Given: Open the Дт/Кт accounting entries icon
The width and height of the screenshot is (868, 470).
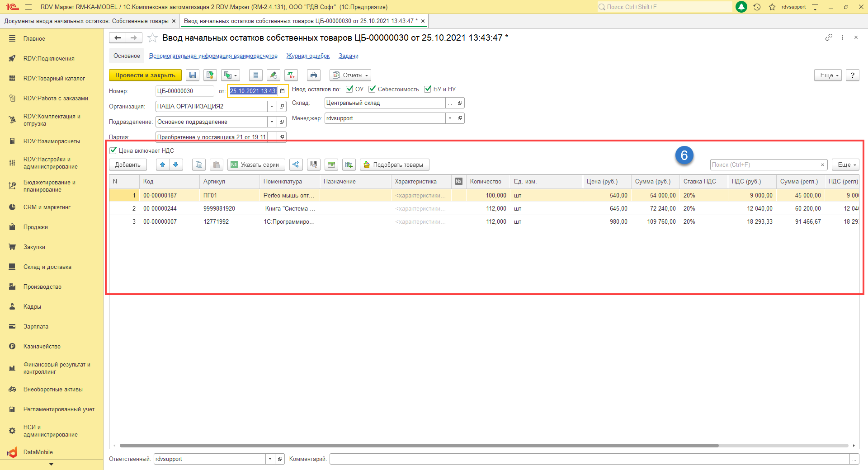Looking at the screenshot, I should pyautogui.click(x=291, y=75).
